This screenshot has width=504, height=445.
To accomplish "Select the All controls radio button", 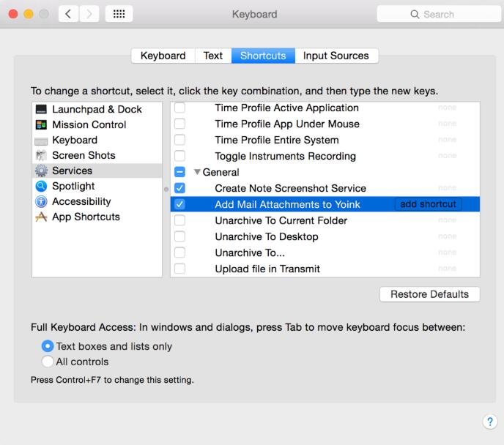I will click(x=47, y=362).
